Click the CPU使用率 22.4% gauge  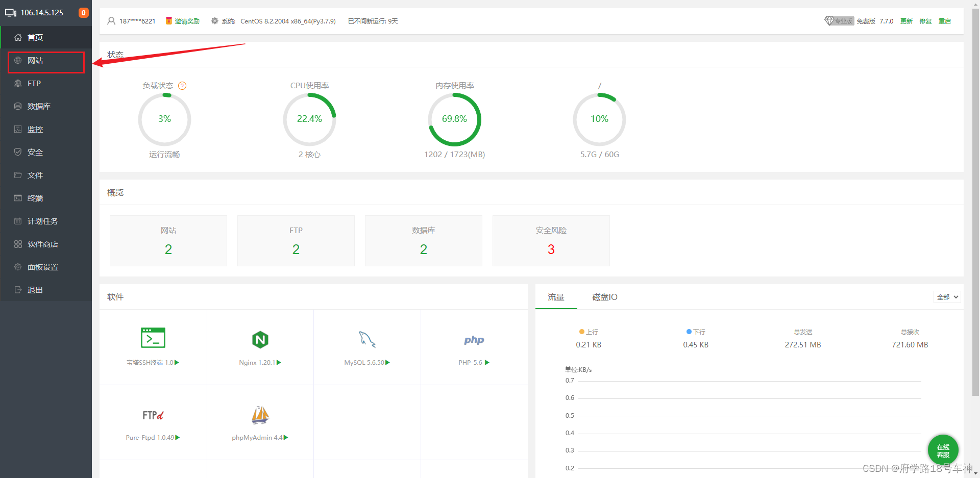pyautogui.click(x=309, y=119)
